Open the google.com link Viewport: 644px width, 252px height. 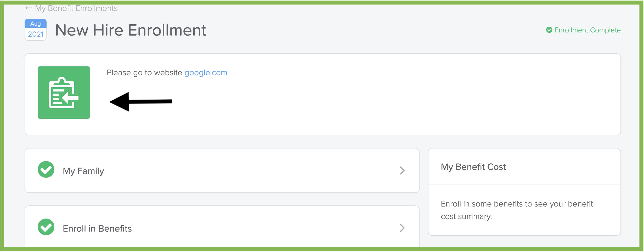point(206,73)
